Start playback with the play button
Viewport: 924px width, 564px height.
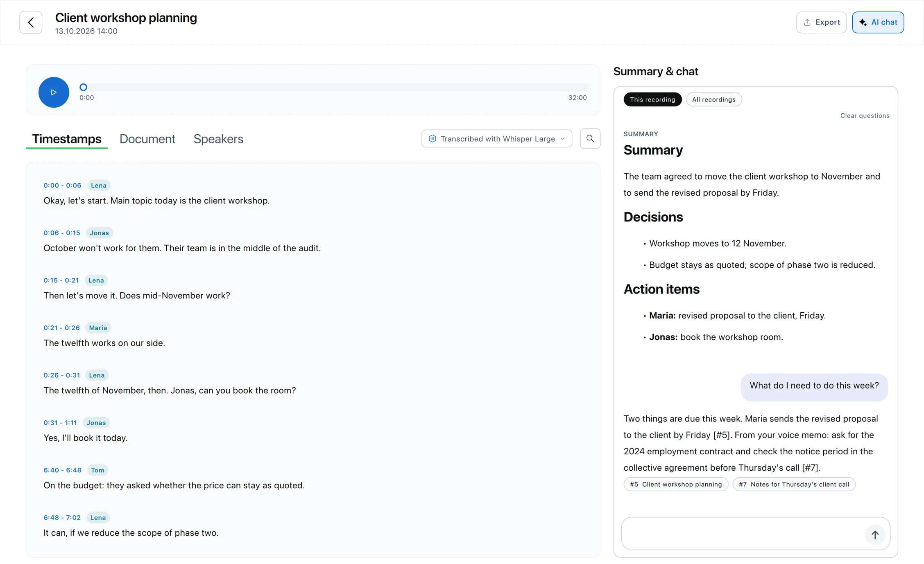point(54,92)
